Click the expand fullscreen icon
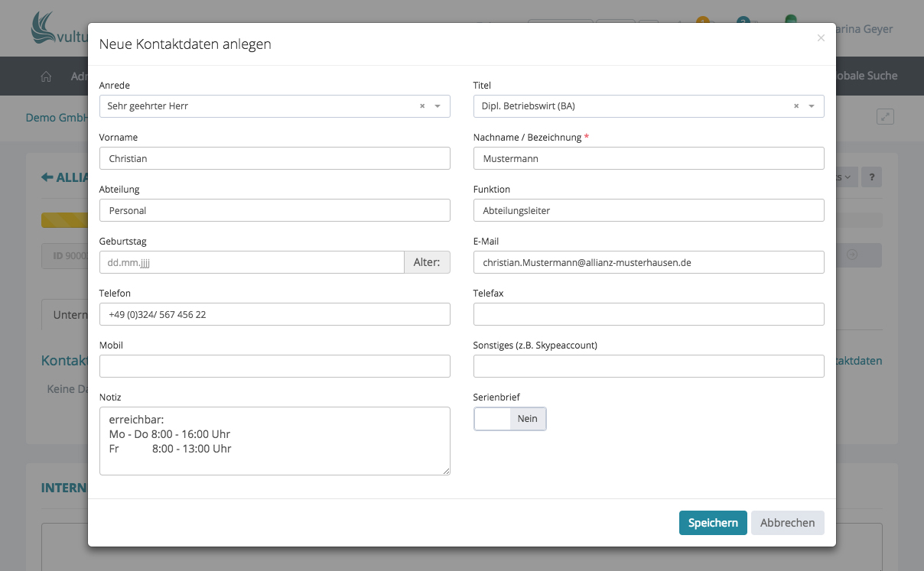924x571 pixels. click(885, 117)
